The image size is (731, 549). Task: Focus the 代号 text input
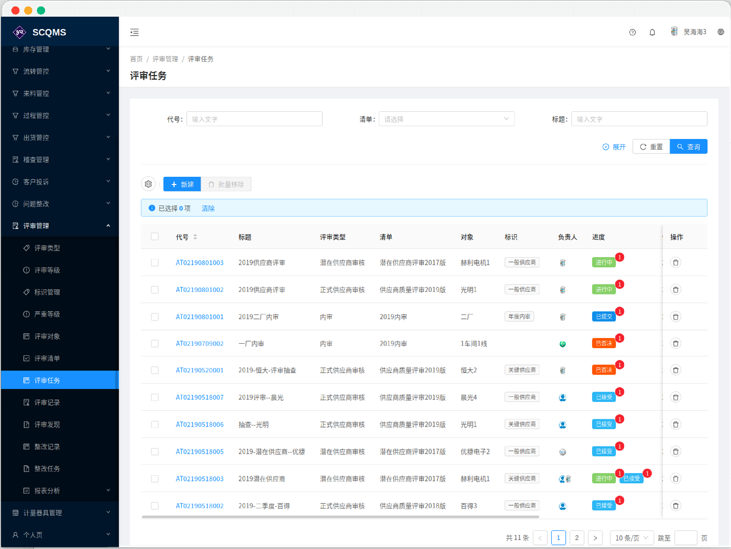click(255, 119)
